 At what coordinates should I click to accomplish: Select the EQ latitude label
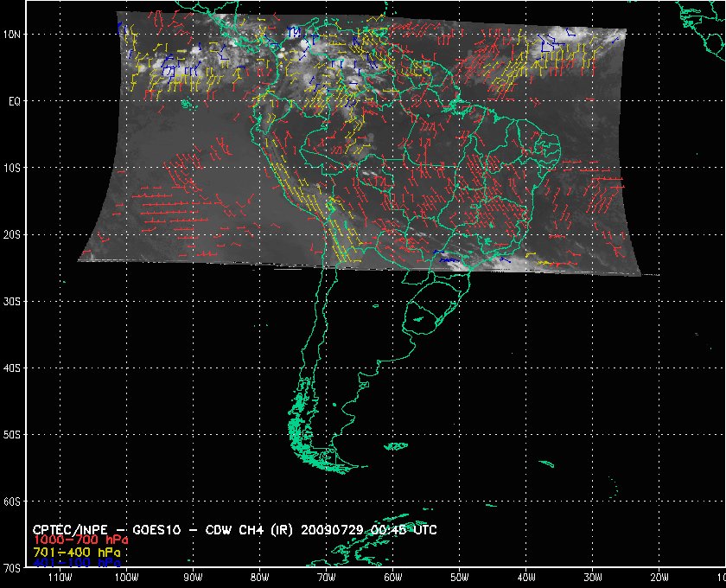[12, 101]
